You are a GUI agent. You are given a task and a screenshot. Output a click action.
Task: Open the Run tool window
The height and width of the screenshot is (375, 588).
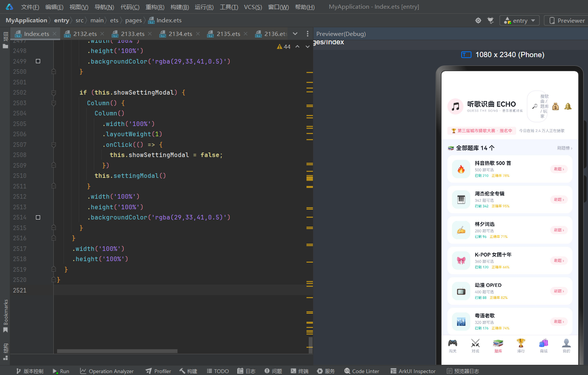tap(61, 371)
